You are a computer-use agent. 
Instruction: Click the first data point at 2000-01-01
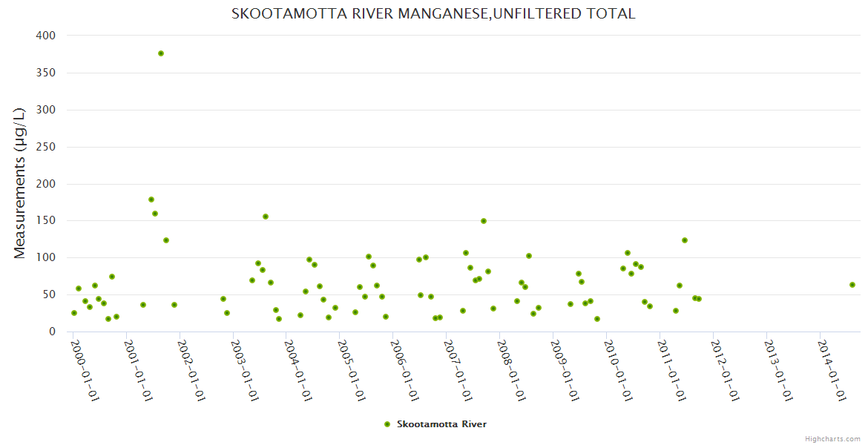pos(74,313)
